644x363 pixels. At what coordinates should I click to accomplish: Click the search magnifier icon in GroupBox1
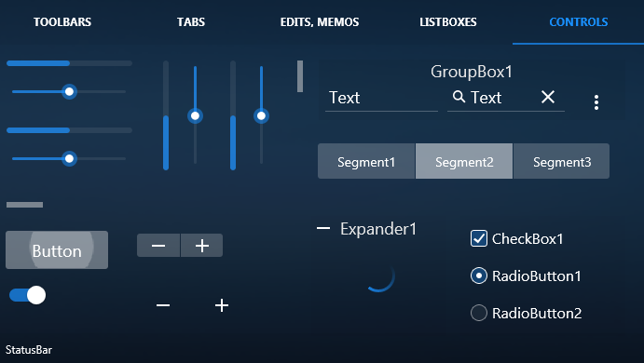coord(459,97)
